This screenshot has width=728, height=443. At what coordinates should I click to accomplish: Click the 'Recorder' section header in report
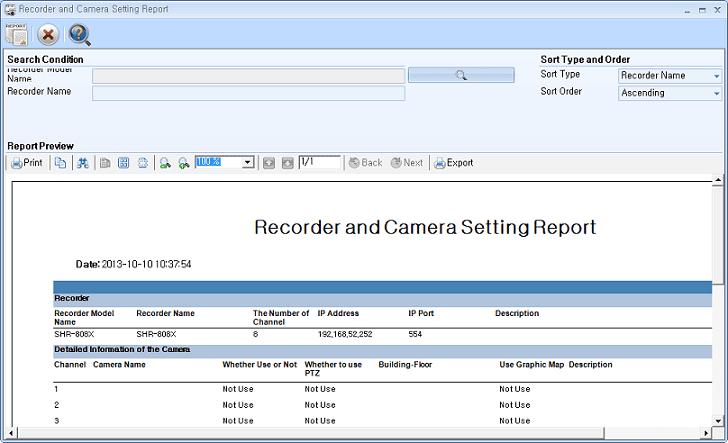tap(72, 298)
